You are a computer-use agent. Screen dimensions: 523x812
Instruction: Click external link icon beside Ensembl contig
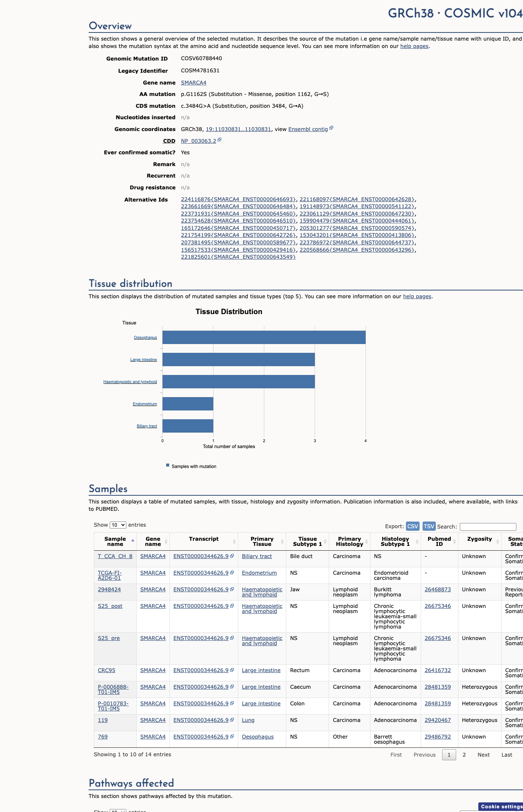click(331, 128)
